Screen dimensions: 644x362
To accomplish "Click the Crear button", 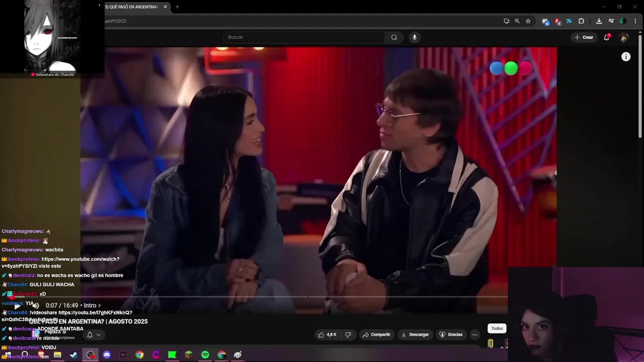I will click(x=584, y=37).
